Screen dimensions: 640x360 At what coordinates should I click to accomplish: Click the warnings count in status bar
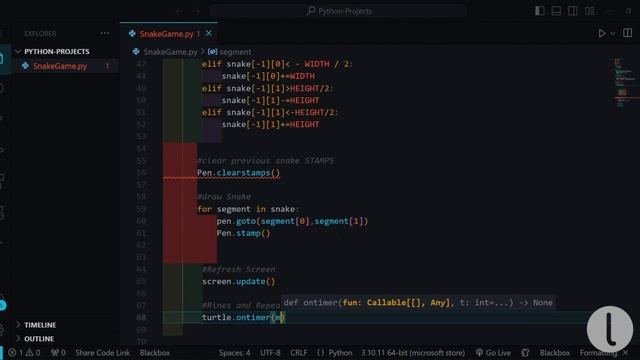(33, 353)
